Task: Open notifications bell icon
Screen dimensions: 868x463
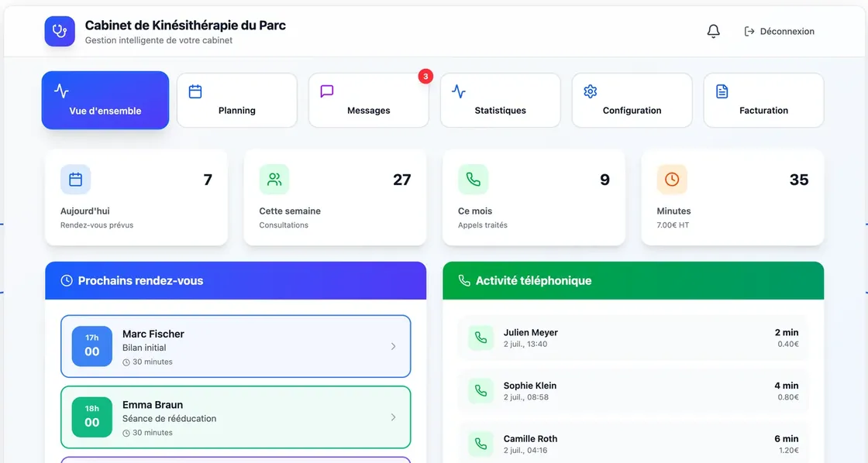Action: [x=714, y=31]
